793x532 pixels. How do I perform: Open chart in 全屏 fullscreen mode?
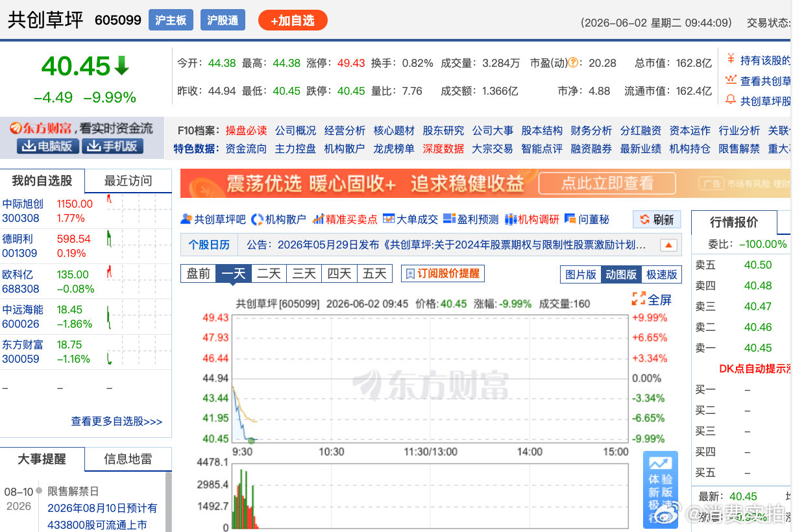pos(652,299)
